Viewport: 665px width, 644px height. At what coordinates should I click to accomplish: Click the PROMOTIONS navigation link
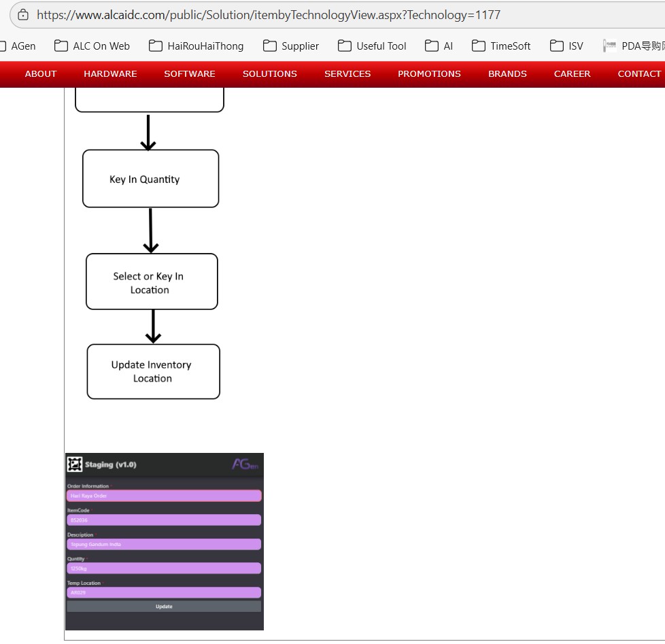point(429,74)
